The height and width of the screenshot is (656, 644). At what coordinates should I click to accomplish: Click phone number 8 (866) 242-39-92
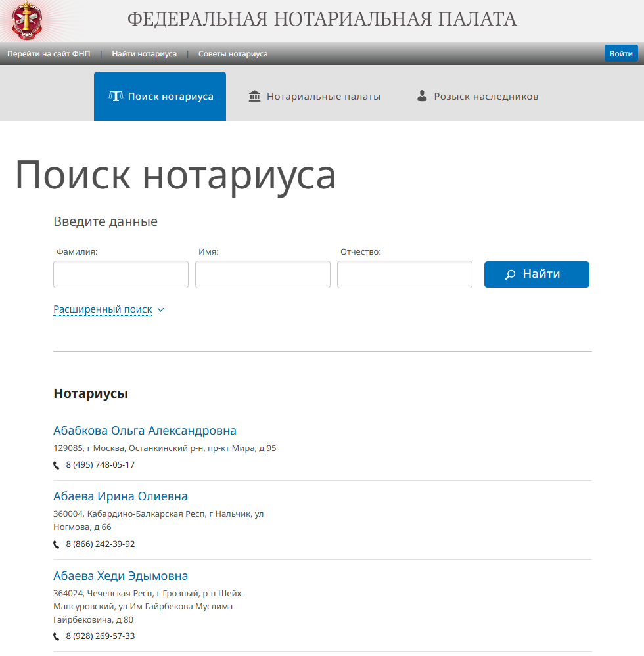(101, 544)
